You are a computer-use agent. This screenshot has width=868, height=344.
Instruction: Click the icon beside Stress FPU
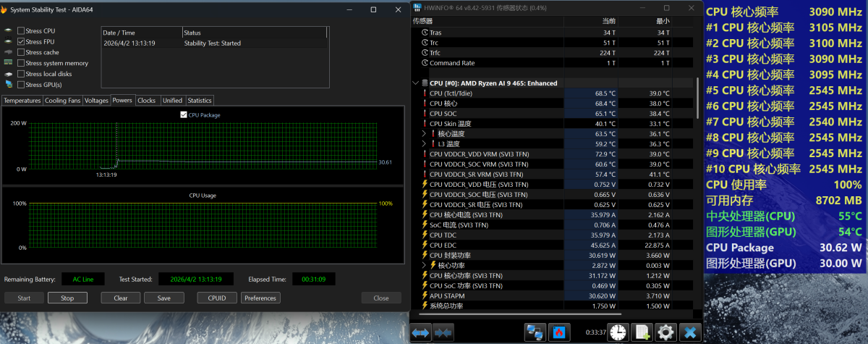click(x=8, y=42)
